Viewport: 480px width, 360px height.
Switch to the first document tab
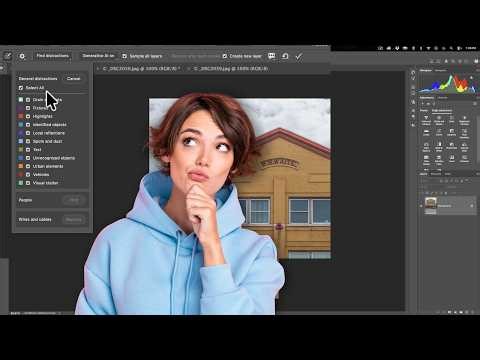click(141, 69)
